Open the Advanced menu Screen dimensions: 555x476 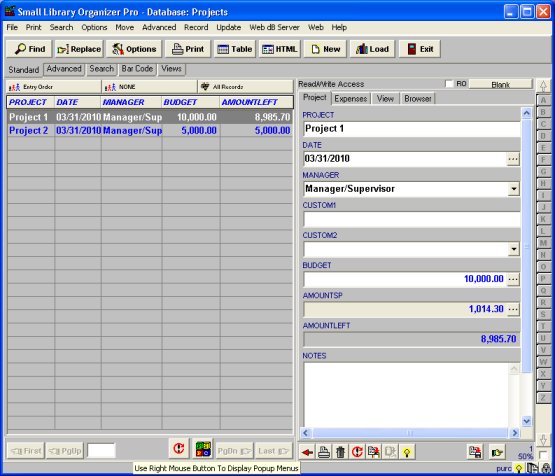pyautogui.click(x=159, y=27)
